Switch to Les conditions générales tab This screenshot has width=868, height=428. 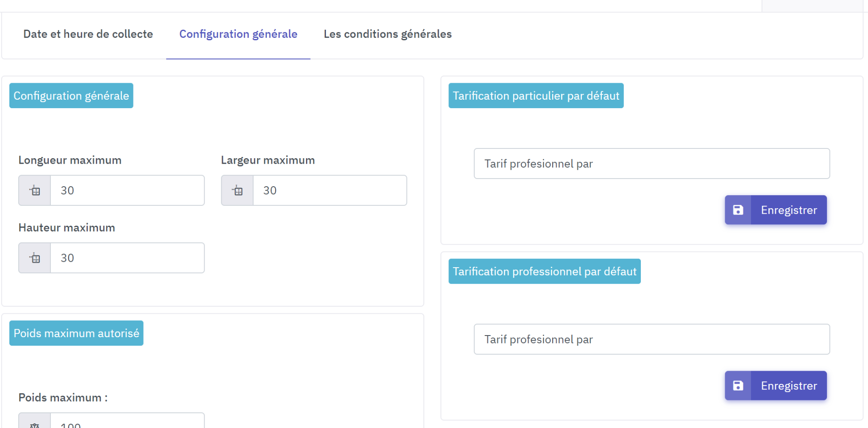point(387,34)
